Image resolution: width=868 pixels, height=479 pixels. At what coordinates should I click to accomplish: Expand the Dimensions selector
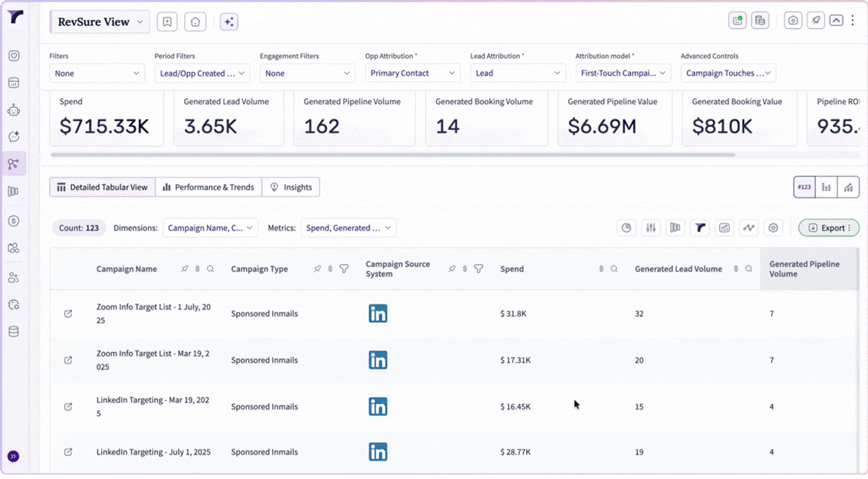pyautogui.click(x=210, y=228)
